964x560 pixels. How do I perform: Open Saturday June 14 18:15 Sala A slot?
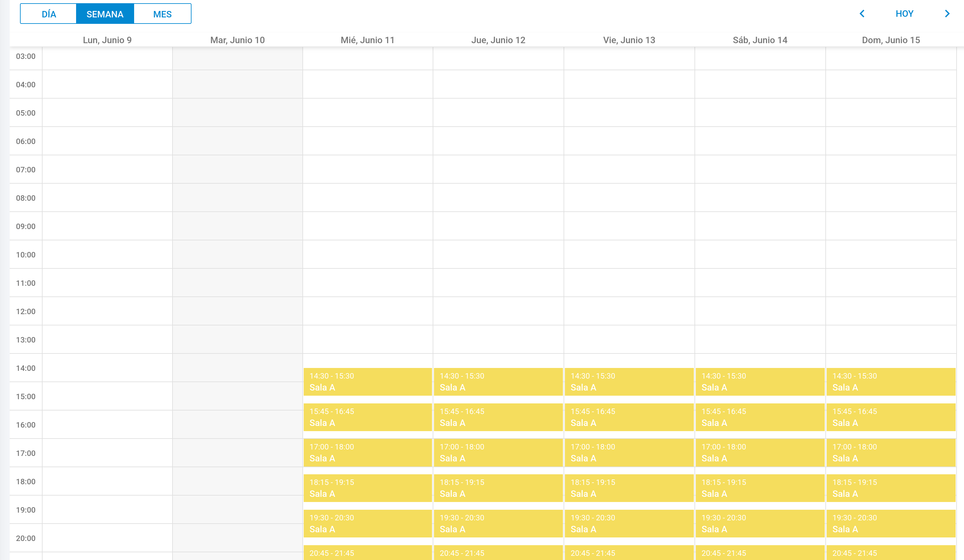point(760,488)
